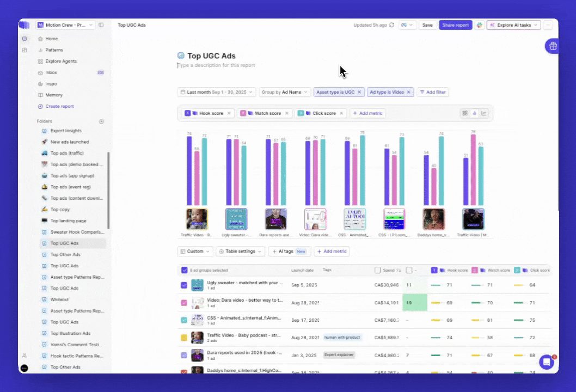Image resolution: width=576 pixels, height=392 pixels.
Task: Toggle the select-all ad groups checkbox
Action: tap(184, 270)
